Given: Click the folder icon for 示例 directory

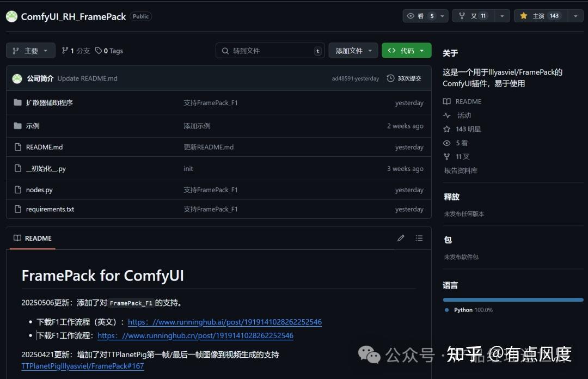Looking at the screenshot, I should pyautogui.click(x=17, y=126).
